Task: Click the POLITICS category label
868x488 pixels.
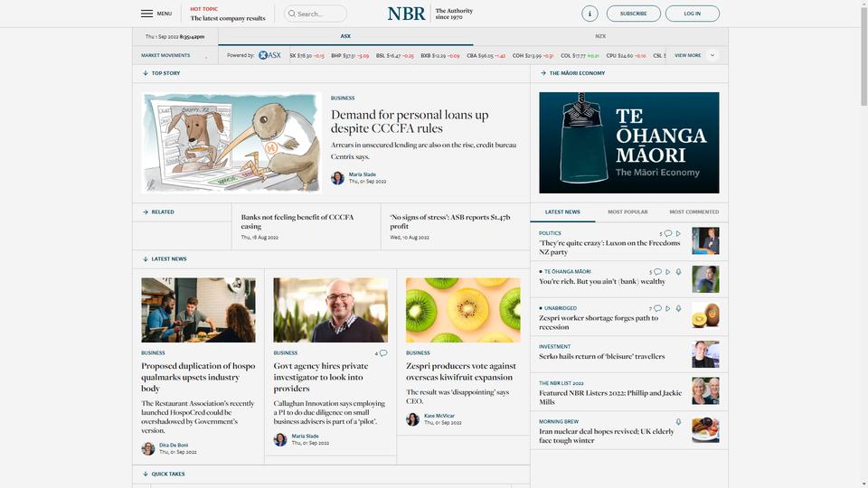Action: click(550, 233)
